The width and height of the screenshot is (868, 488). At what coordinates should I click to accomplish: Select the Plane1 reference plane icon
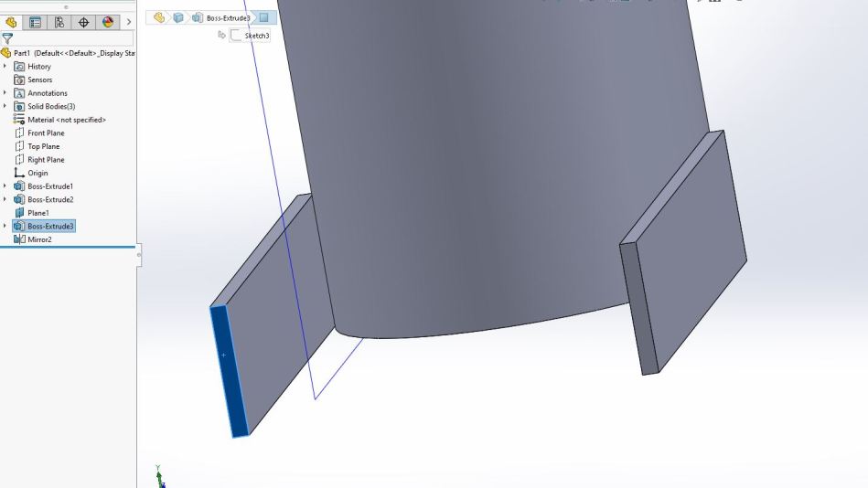tap(19, 213)
